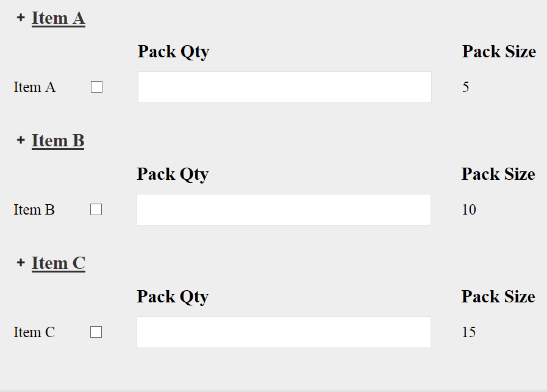This screenshot has height=392, width=547.
Task: Click the Pack Size value 10 for Item B
Action: (468, 209)
